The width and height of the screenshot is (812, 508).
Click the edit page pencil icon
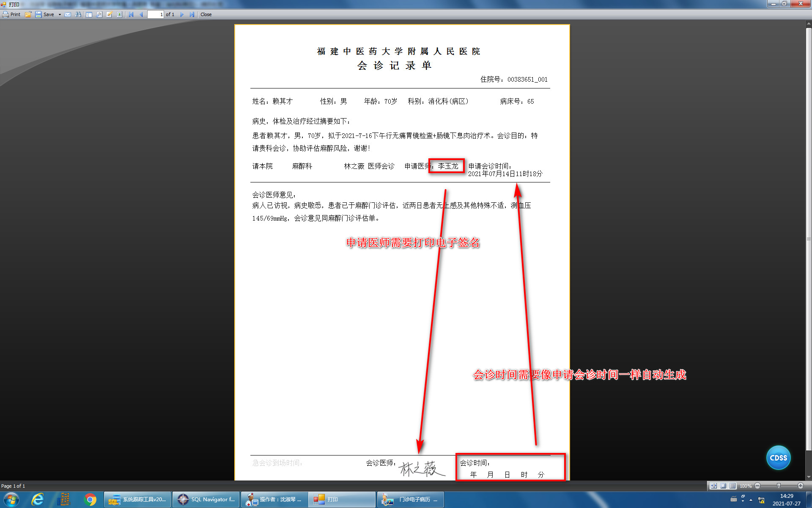[110, 14]
